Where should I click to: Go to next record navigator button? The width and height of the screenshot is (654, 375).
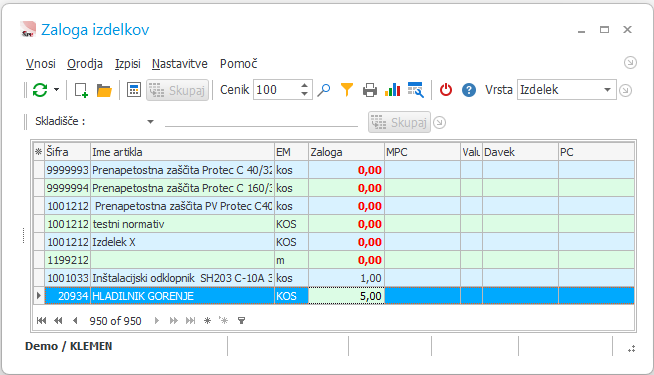(x=157, y=320)
